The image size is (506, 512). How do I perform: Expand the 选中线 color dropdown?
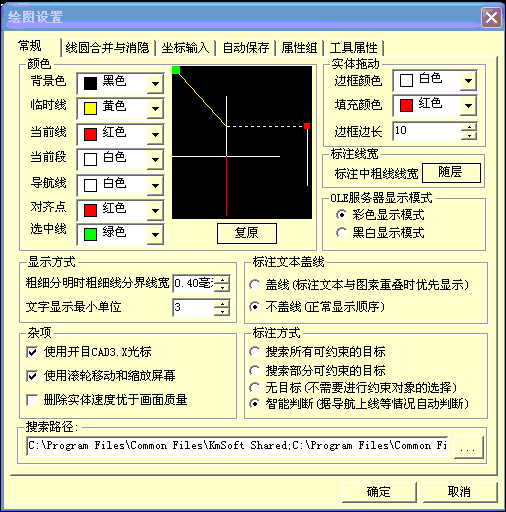155,235
